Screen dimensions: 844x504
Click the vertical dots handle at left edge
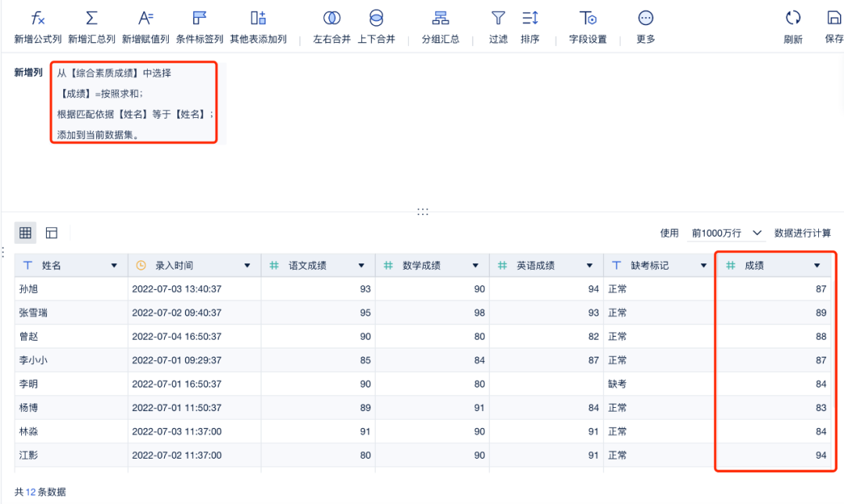click(x=3, y=252)
